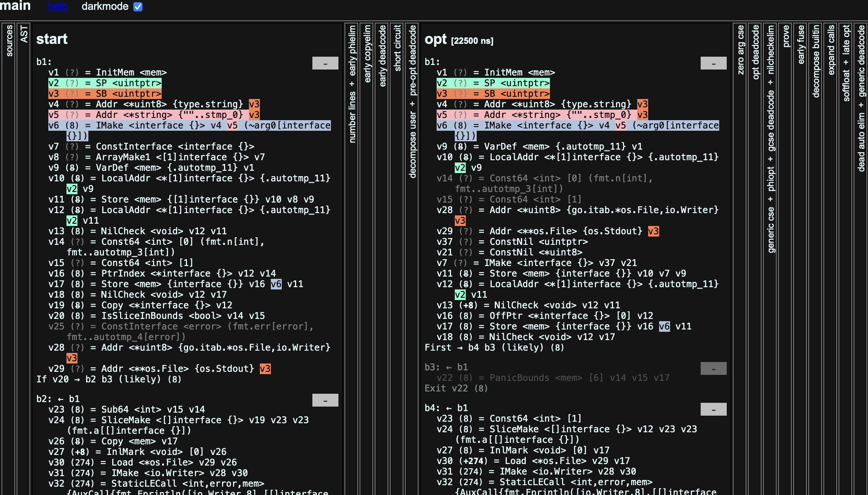Screen dimensions: 868x495
Task: Collapse block b3 in opt pass
Action: click(713, 368)
